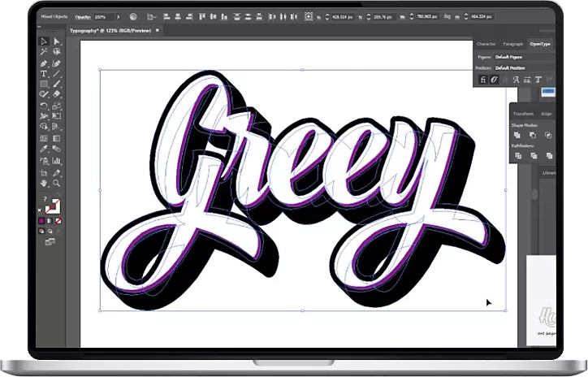
Task: Select the Typography document tab
Action: click(x=110, y=31)
